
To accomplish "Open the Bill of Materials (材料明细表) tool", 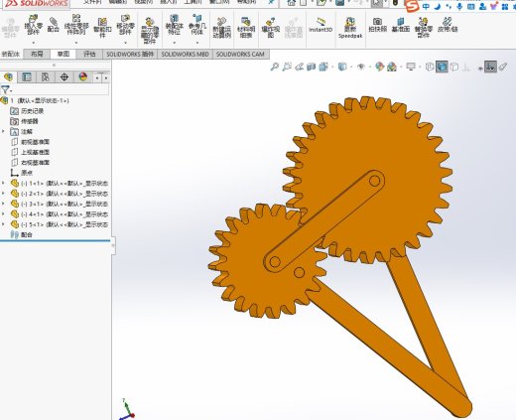I will click(246, 28).
